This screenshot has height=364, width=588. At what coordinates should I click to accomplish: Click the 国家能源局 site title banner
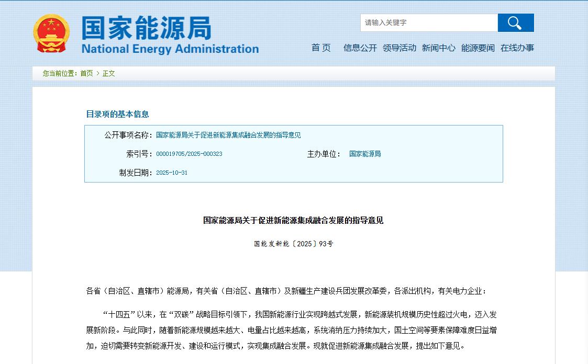147,28
